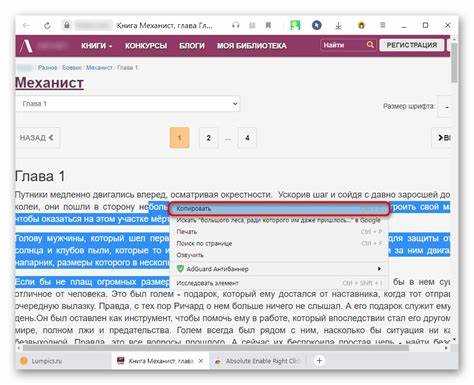Select page 1 in pagination
474x385 pixels.
(180, 137)
